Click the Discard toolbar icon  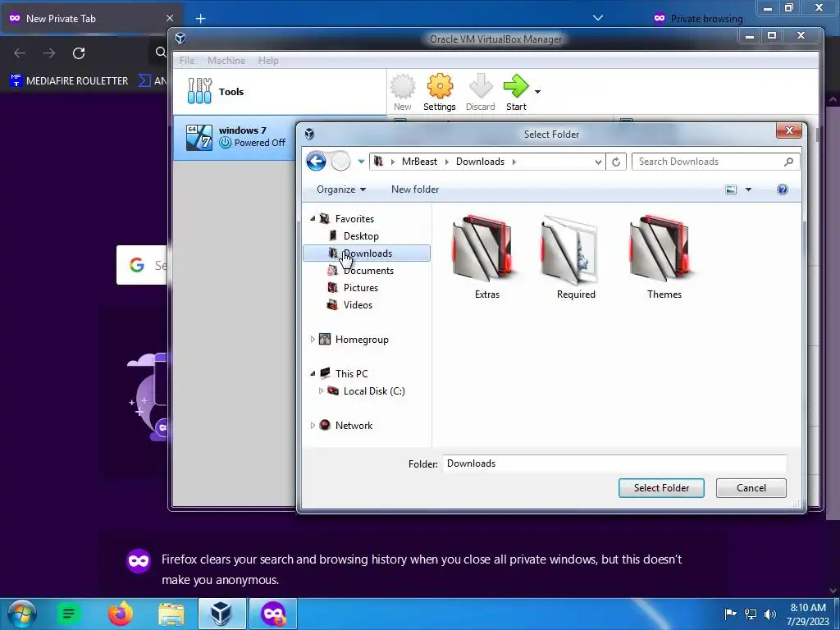[x=481, y=86]
